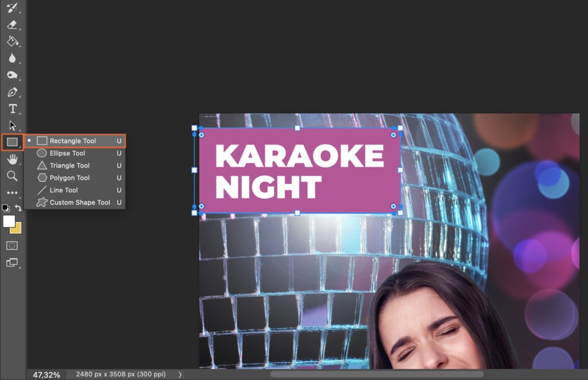
Task: Select the Pen tool
Action: (13, 92)
